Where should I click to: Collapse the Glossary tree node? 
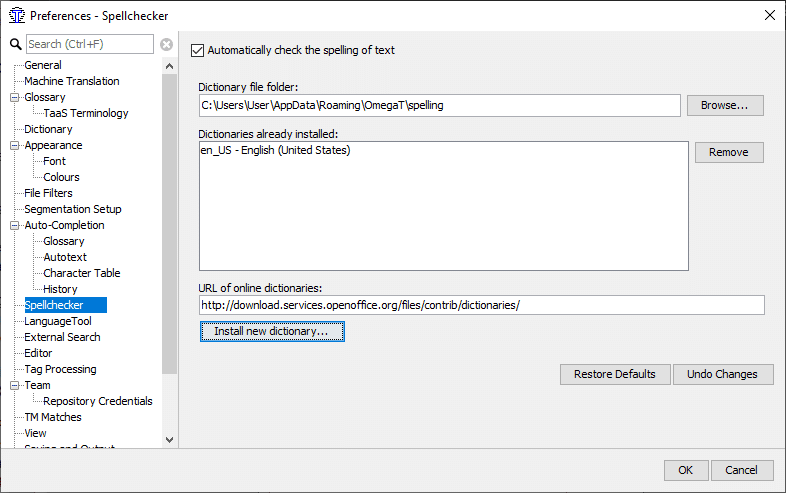point(15,97)
